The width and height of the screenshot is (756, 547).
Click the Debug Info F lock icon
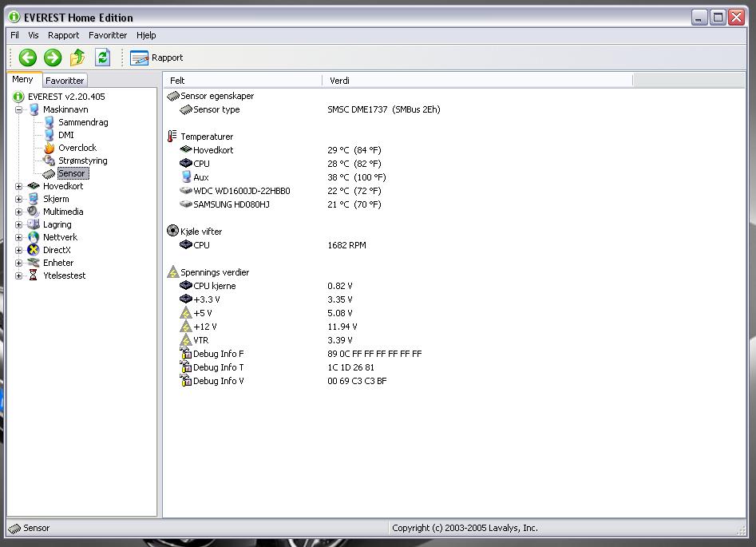tap(186, 353)
